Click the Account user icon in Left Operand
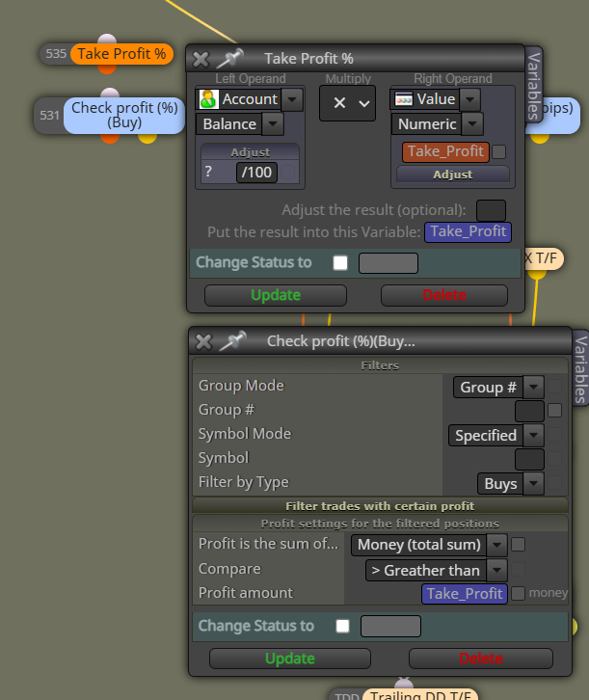This screenshot has width=589, height=700. click(208, 99)
